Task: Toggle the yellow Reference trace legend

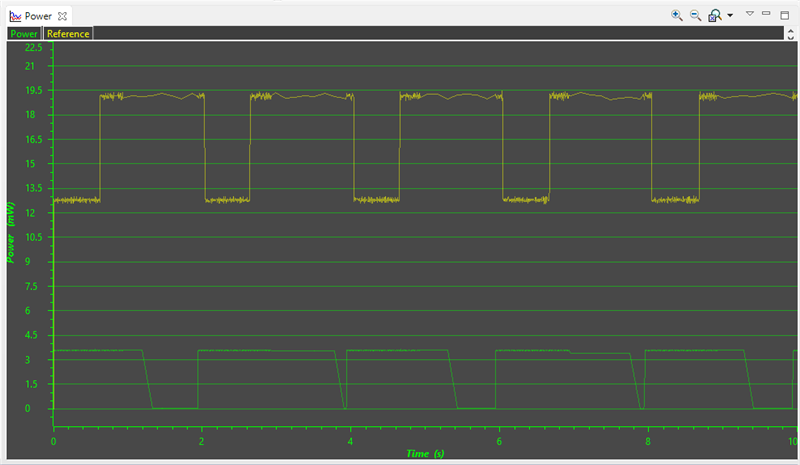Action: (x=68, y=34)
